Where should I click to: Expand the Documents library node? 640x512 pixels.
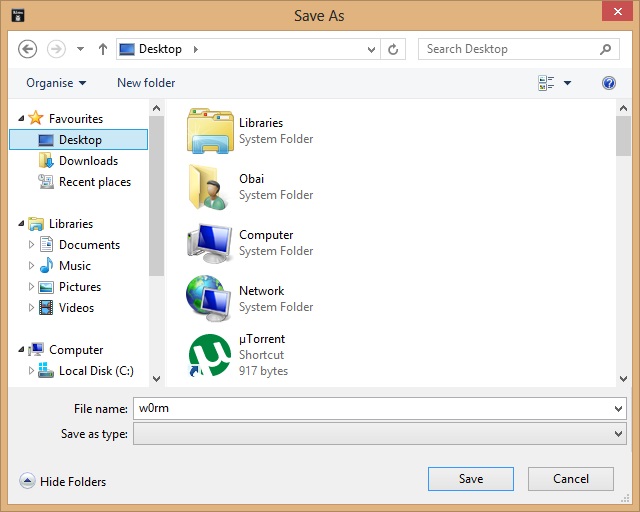(31, 245)
